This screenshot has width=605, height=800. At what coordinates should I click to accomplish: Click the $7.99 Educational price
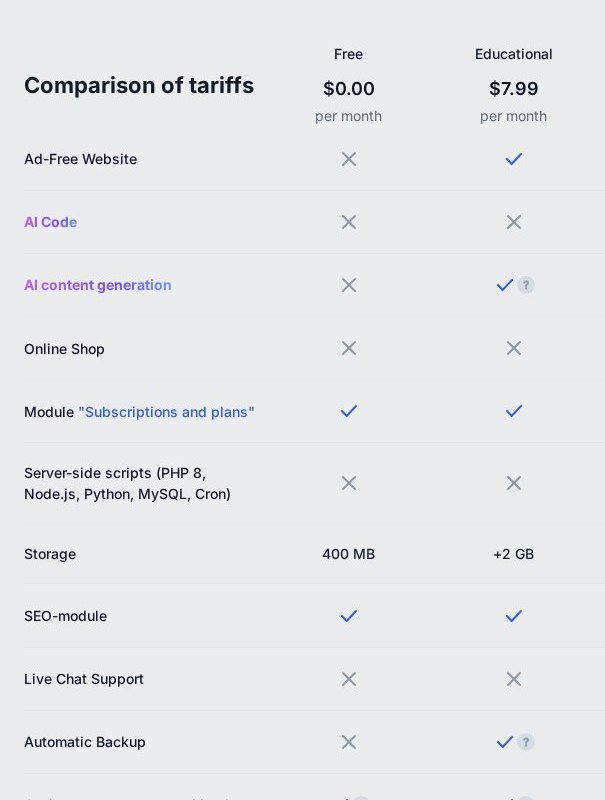514,88
